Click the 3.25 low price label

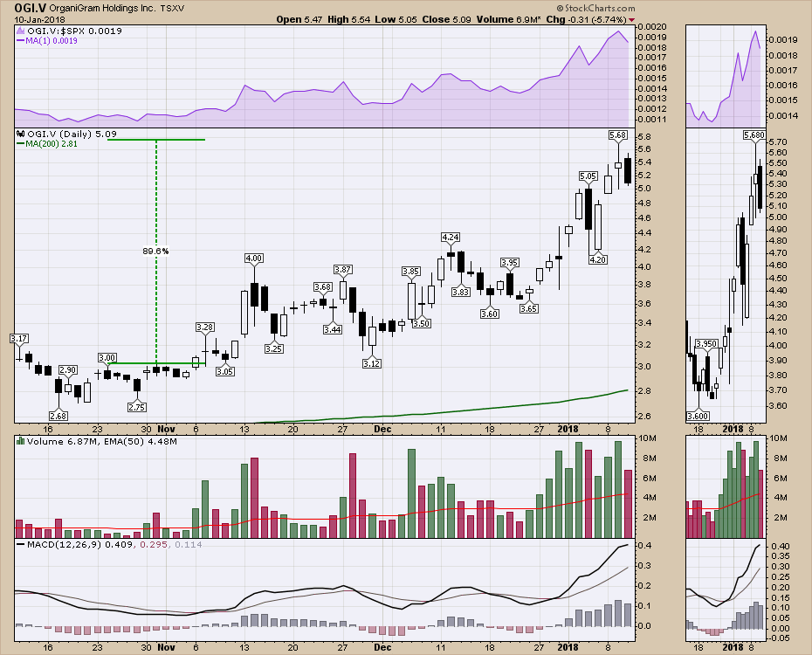pos(273,349)
